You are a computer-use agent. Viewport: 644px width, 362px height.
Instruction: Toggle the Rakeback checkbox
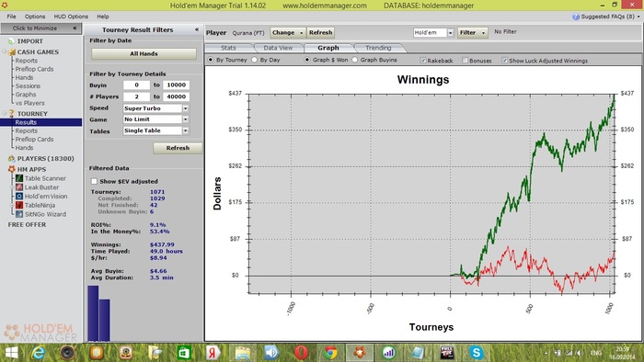click(x=423, y=61)
